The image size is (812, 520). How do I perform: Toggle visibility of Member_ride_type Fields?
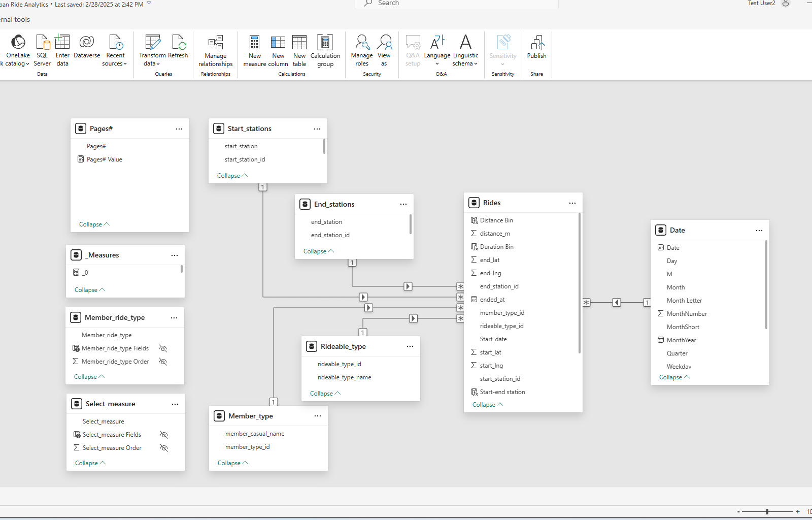tap(163, 348)
